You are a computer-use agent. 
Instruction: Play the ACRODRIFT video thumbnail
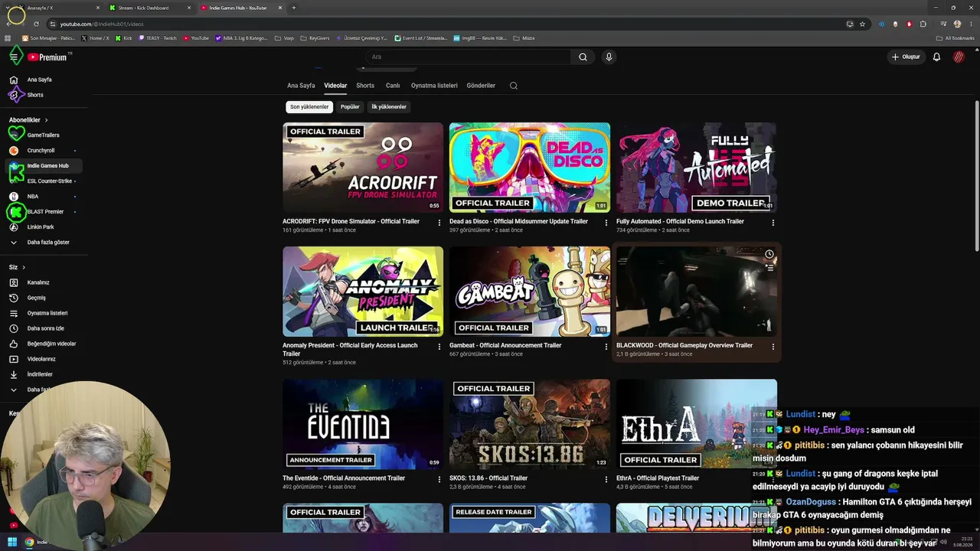click(x=363, y=168)
